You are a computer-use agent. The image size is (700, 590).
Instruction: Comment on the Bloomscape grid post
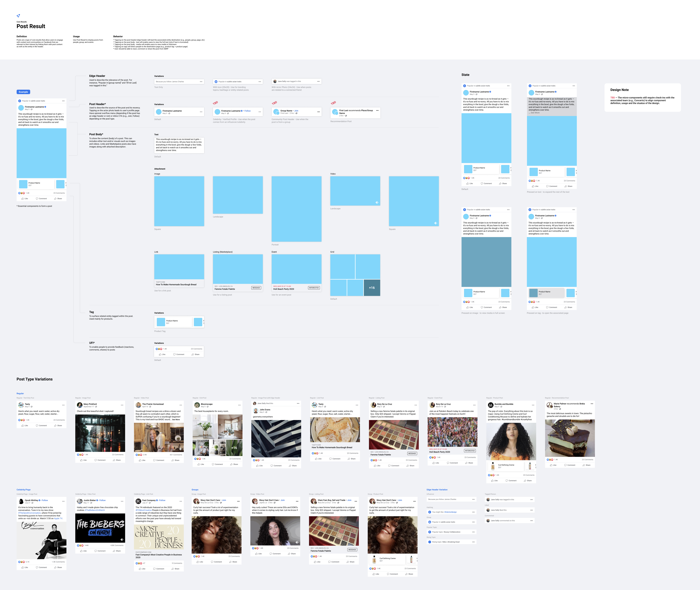(217, 464)
